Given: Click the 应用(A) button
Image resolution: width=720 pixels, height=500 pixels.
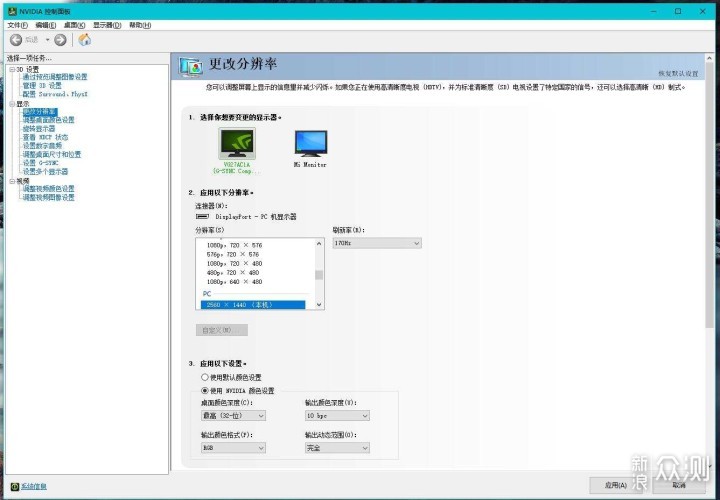Looking at the screenshot, I should [x=616, y=485].
